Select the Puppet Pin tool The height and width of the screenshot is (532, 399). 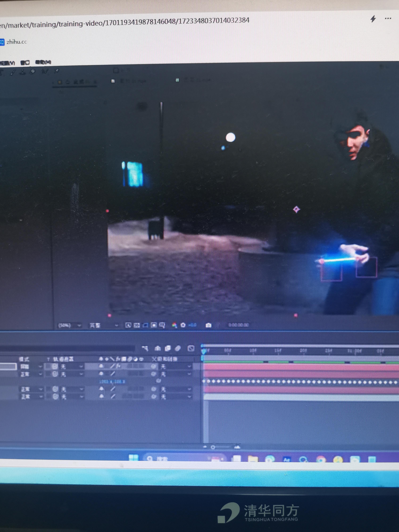tap(57, 71)
